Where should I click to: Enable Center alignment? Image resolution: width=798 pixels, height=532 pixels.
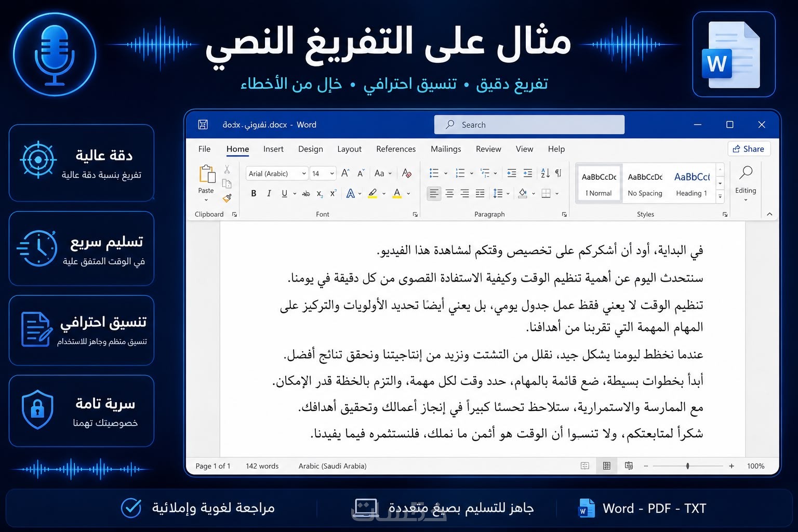[449, 193]
